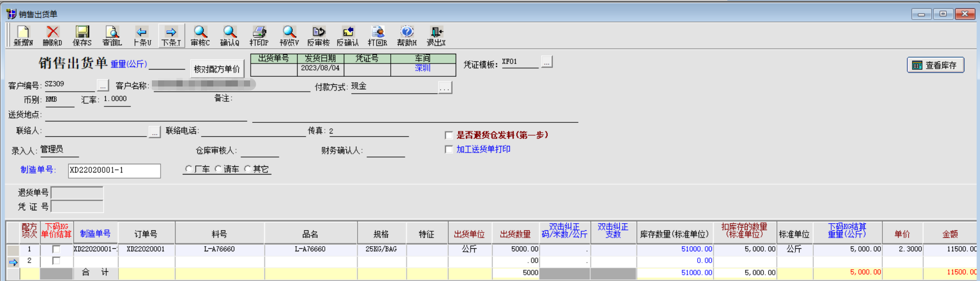This screenshot has width=980, height=281.
Task: Click the 凭证模板 field XF01
Action: click(520, 62)
